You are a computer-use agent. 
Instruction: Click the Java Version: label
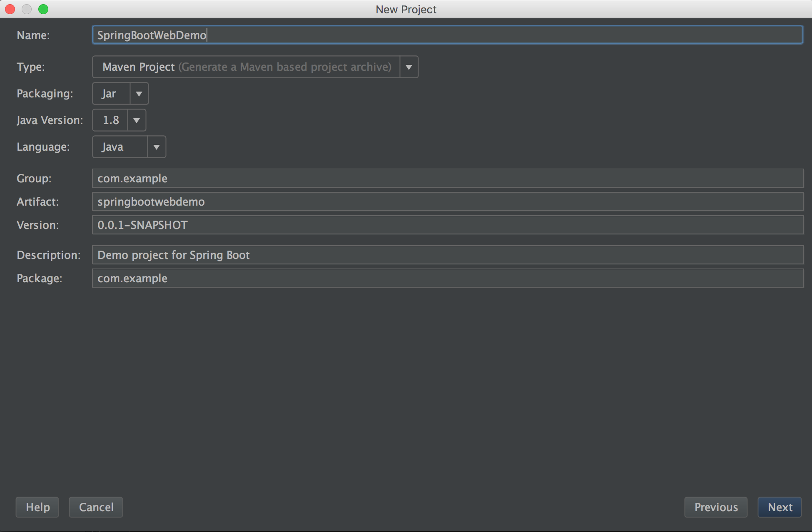click(50, 120)
